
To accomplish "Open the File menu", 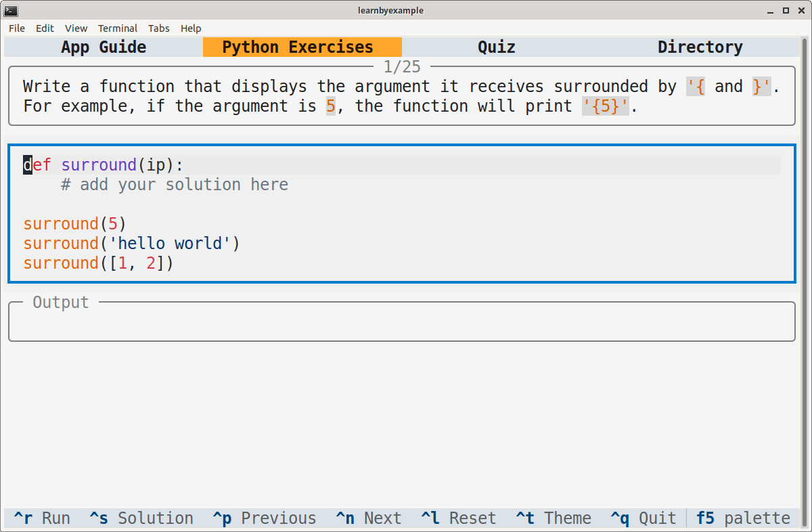I will (16, 28).
